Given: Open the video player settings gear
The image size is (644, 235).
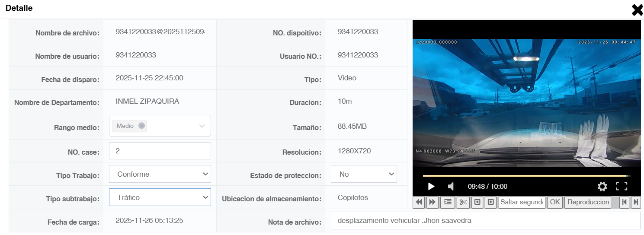Looking at the screenshot, I should click(x=602, y=186).
